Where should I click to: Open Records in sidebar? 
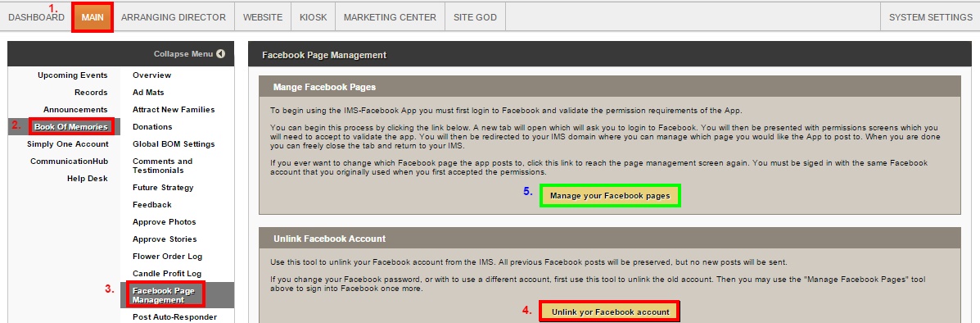91,93
